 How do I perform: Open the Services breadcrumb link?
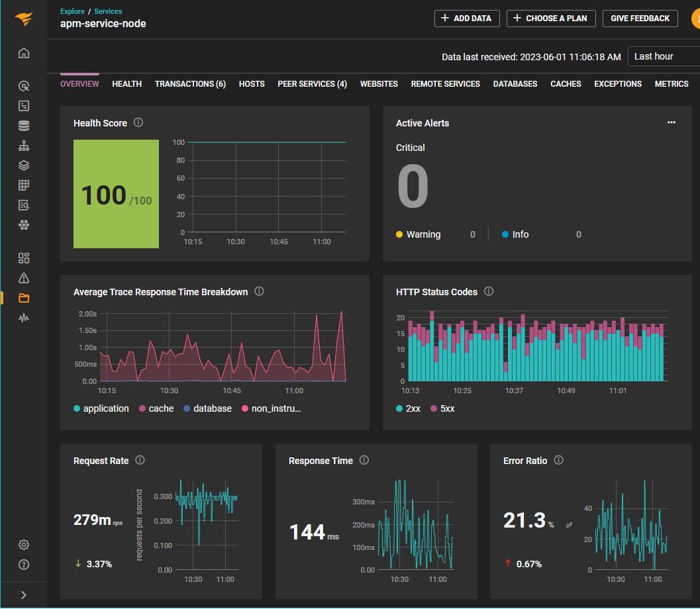pyautogui.click(x=108, y=11)
